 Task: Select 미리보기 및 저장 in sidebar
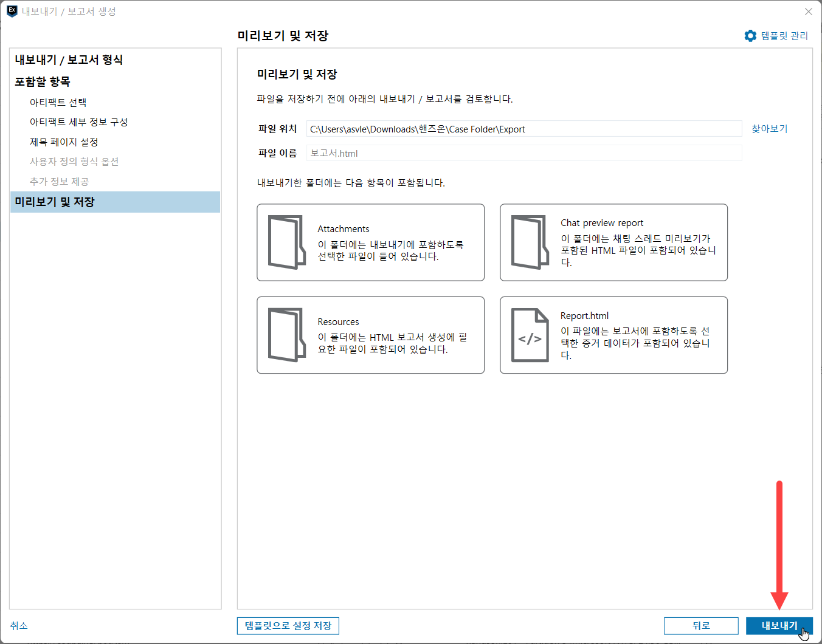tap(116, 202)
